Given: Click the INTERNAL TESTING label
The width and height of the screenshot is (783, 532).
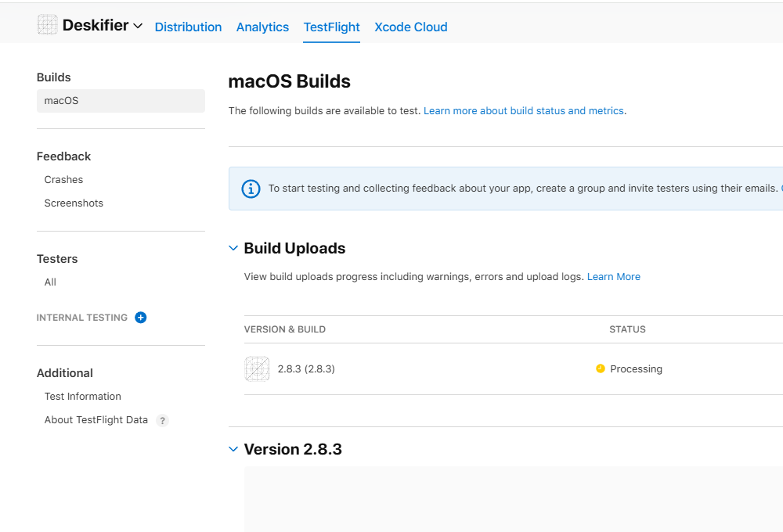Looking at the screenshot, I should pos(82,318).
